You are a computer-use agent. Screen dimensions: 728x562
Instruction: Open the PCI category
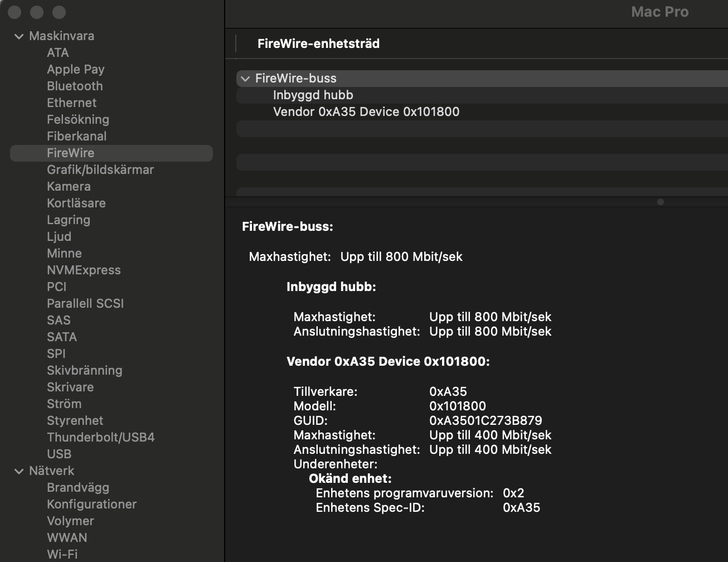click(x=56, y=287)
